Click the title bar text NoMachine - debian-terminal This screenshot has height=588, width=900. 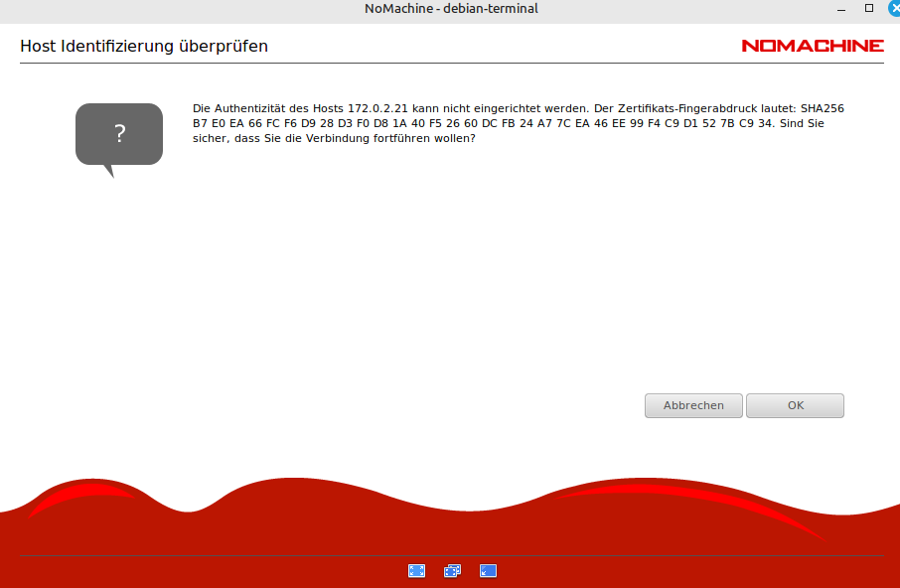point(450,9)
